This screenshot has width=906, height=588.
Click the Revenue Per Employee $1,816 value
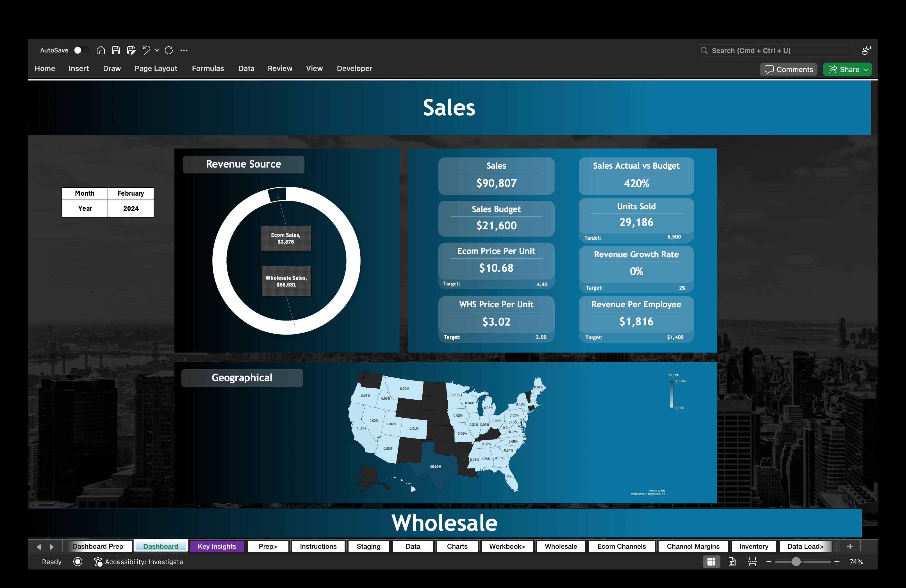pos(636,322)
